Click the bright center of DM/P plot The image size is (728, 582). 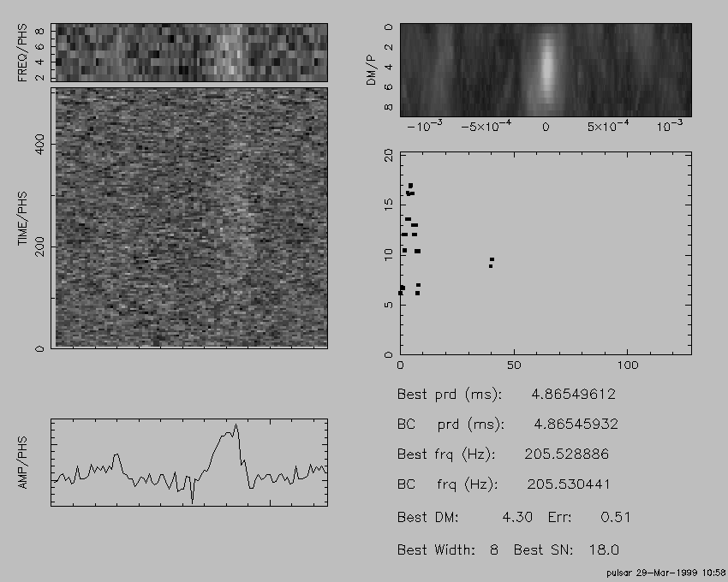(x=546, y=69)
